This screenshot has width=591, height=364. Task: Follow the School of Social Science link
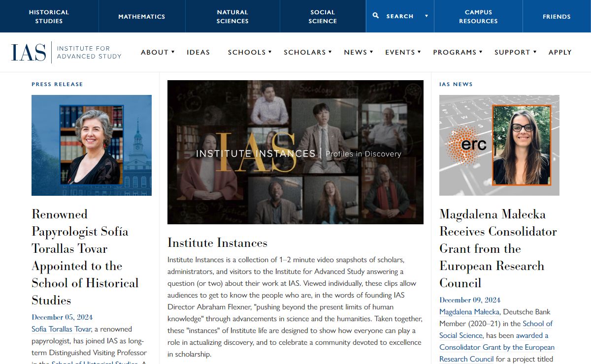tap(496, 330)
